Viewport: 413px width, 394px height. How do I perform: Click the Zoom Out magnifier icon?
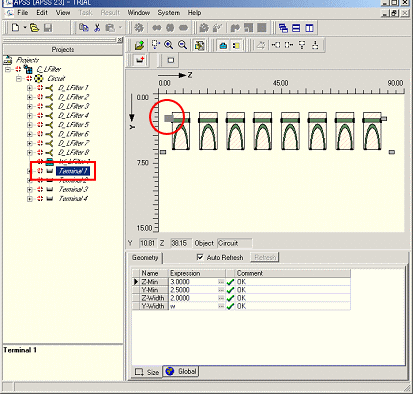coord(182,45)
